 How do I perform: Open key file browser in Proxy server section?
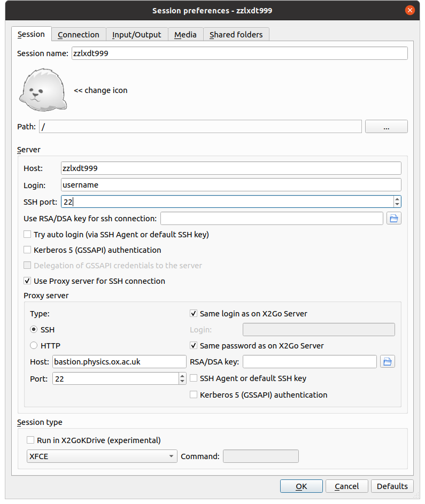pyautogui.click(x=388, y=361)
